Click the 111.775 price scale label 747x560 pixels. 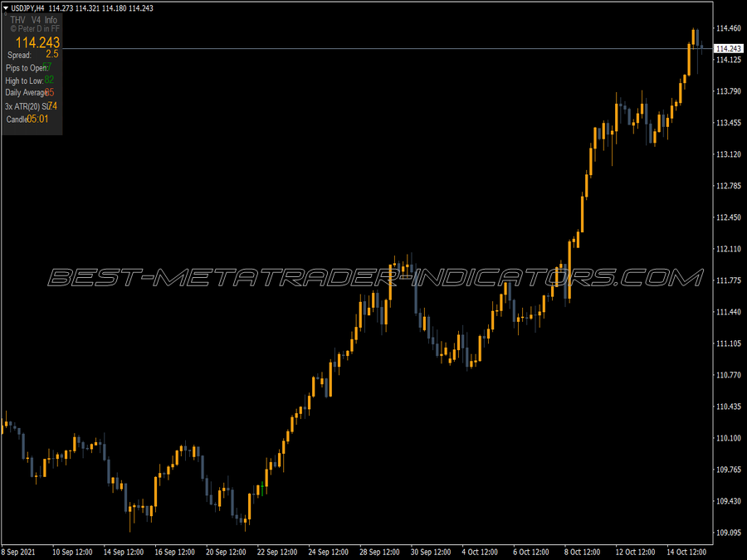729,280
